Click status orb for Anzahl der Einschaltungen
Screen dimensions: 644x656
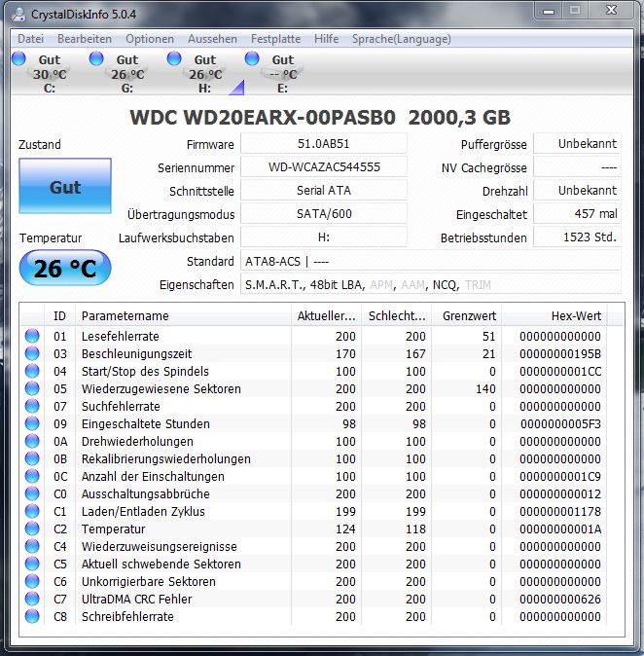32,476
